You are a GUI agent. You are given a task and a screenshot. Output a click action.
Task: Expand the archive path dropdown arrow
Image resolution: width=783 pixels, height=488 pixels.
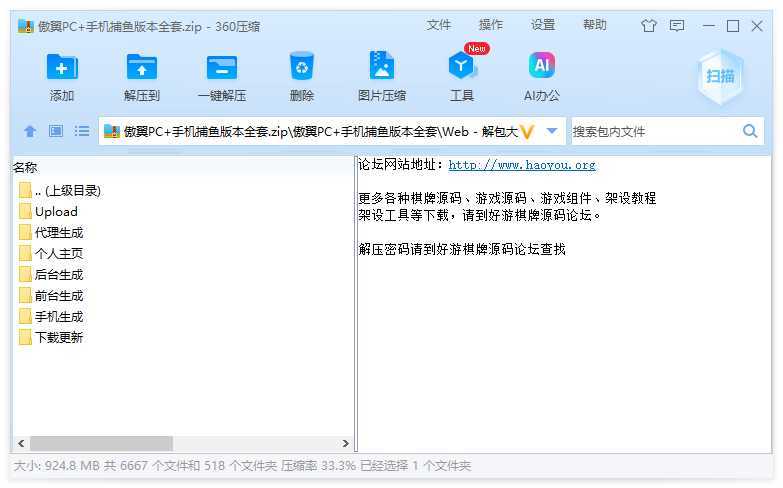click(x=551, y=131)
